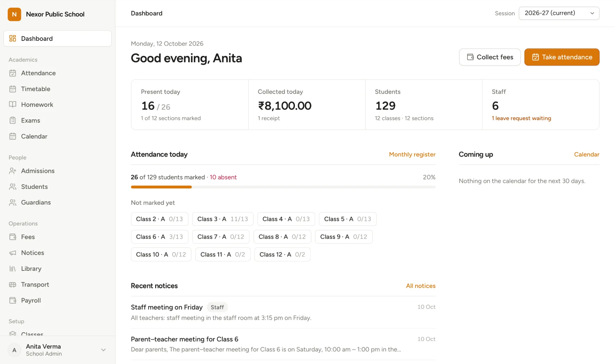Click the Transport bus icon
The height and width of the screenshot is (364, 615).
click(13, 285)
